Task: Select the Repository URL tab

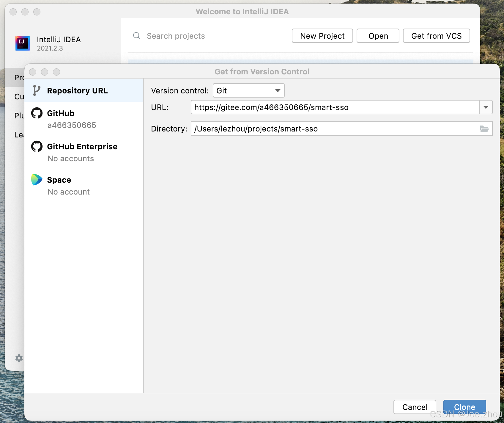Action: pos(84,90)
